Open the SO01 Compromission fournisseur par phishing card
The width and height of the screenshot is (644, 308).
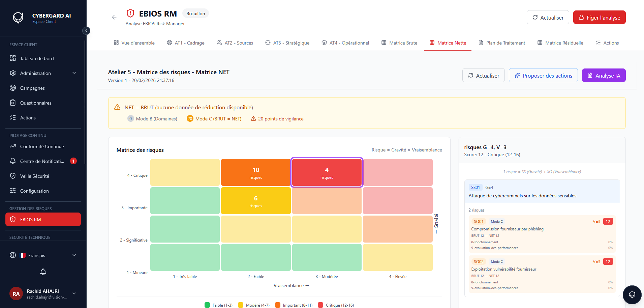click(x=542, y=234)
